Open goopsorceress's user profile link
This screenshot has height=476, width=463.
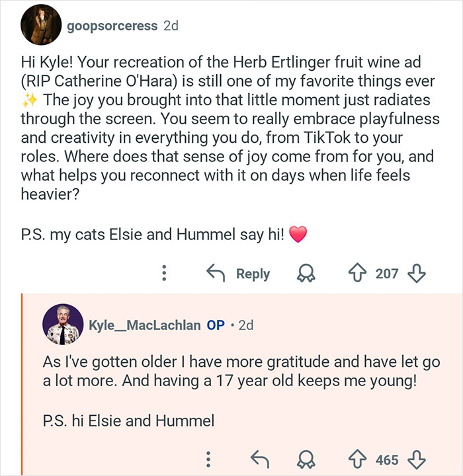pos(112,26)
